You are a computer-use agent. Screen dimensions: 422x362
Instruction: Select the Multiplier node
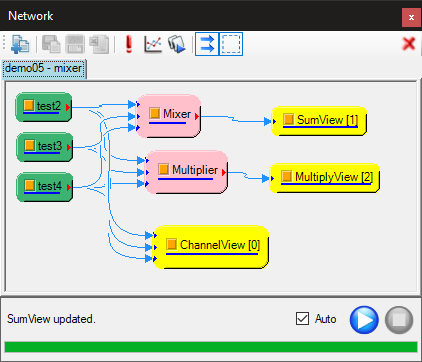click(187, 172)
